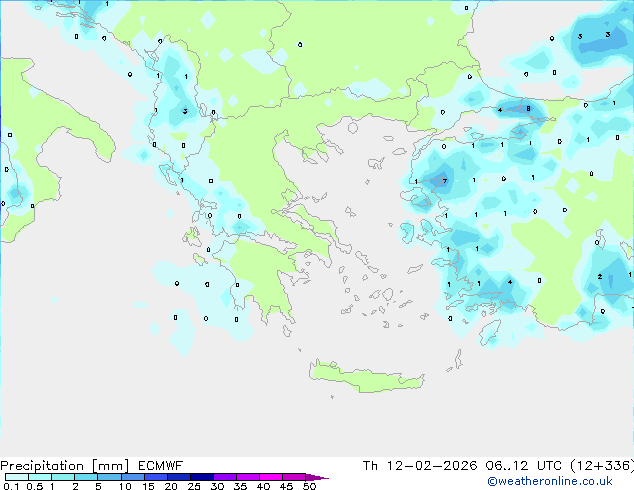Click the date 'Th 12-02-2026'

pyautogui.click(x=420, y=466)
